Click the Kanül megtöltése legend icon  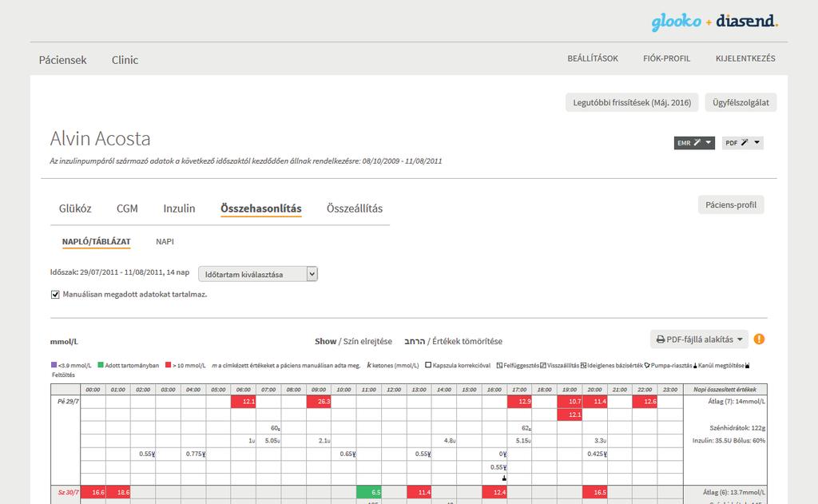[696, 365]
